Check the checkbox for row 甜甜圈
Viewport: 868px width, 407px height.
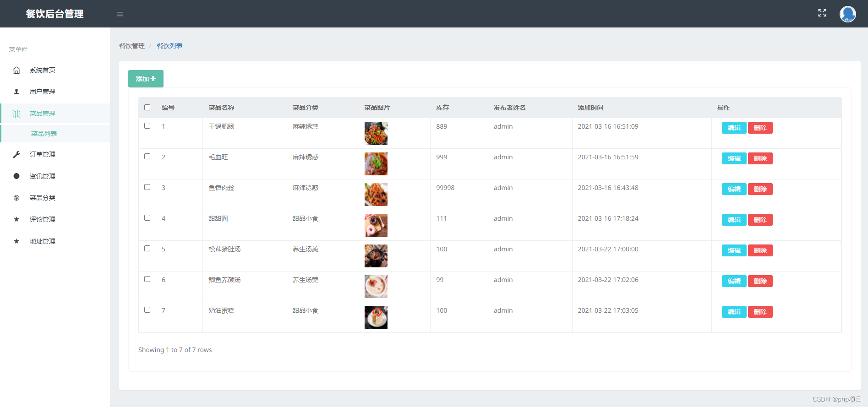(x=147, y=218)
